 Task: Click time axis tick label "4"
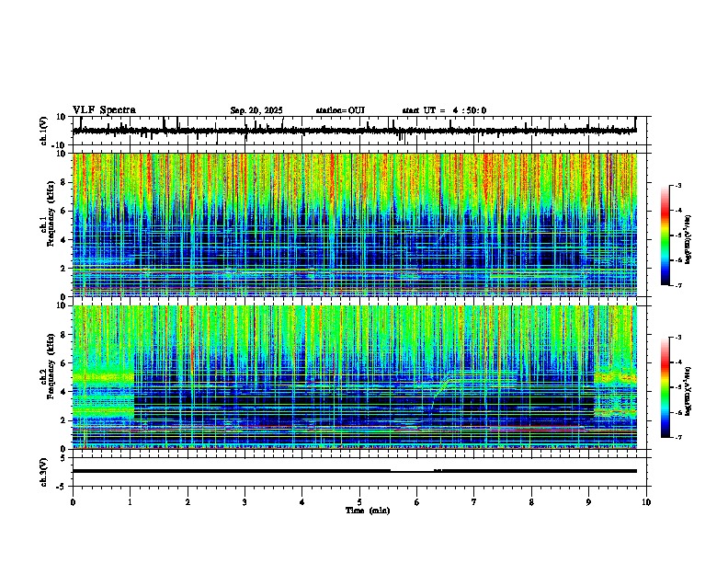click(x=301, y=502)
